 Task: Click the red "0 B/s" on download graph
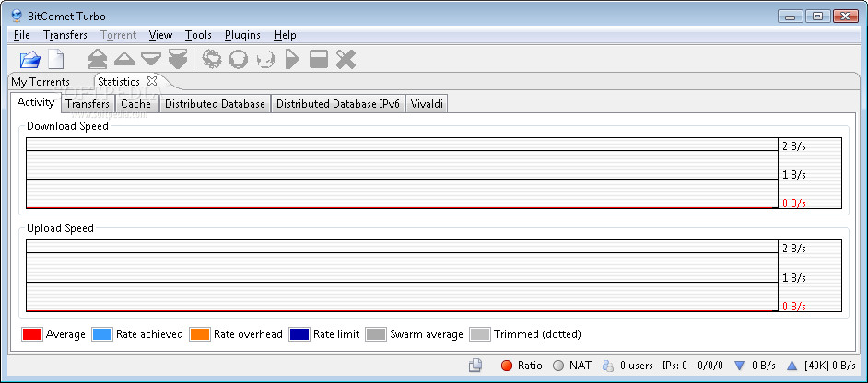pyautogui.click(x=794, y=203)
